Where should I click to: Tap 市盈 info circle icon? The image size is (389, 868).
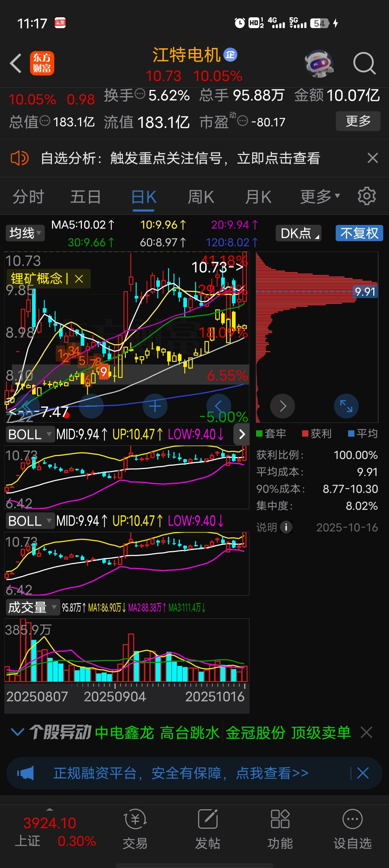243,121
